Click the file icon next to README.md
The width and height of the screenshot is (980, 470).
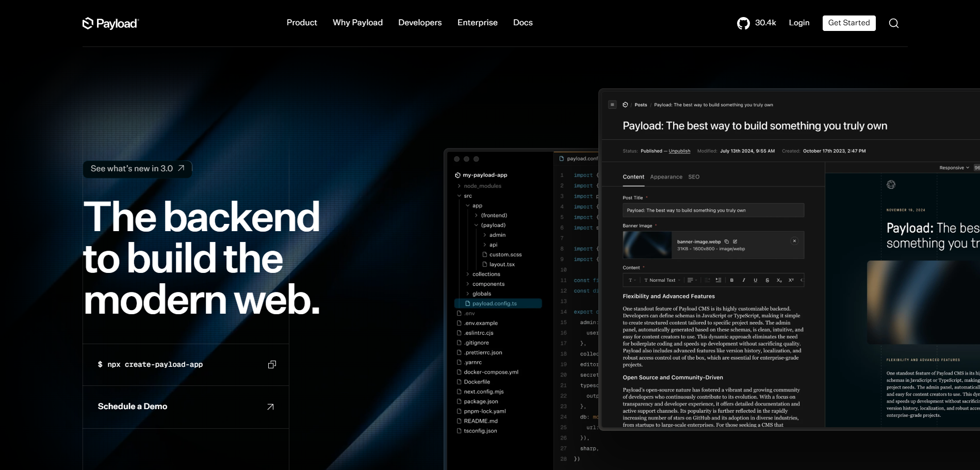pyautogui.click(x=459, y=421)
